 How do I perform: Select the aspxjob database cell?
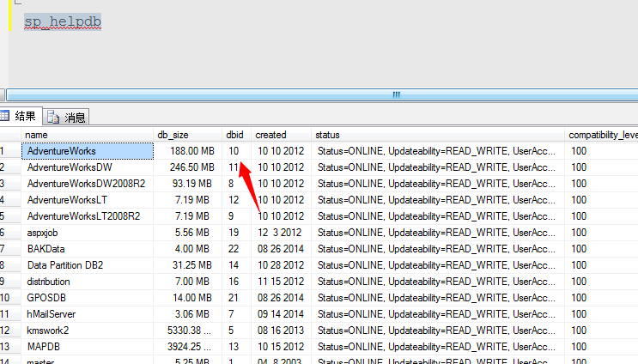tap(88, 233)
